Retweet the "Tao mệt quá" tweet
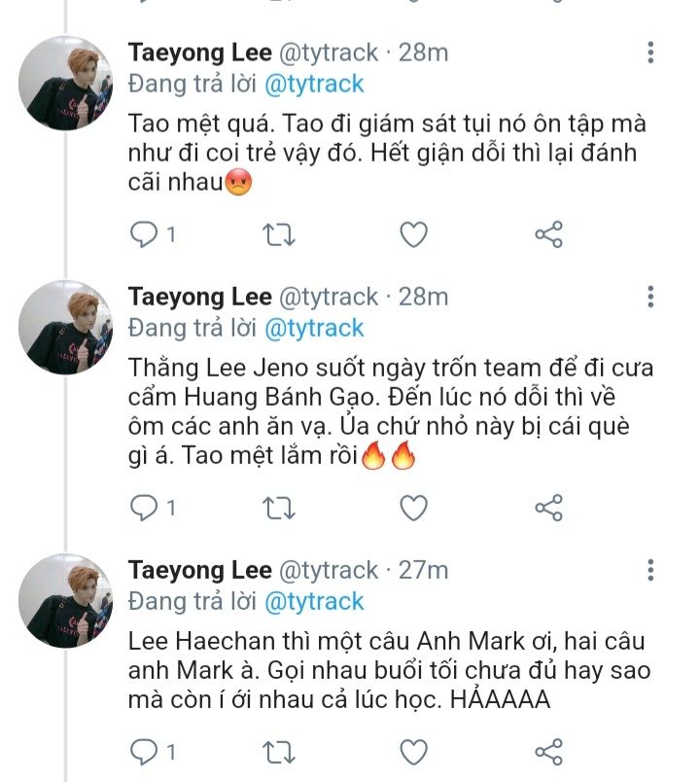This screenshot has width=700, height=782. coord(279,234)
